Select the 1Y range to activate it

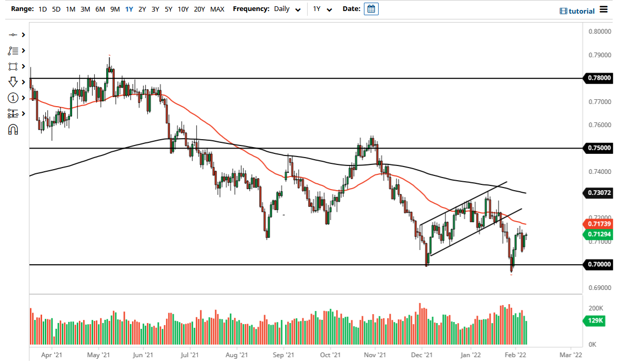coord(129,9)
